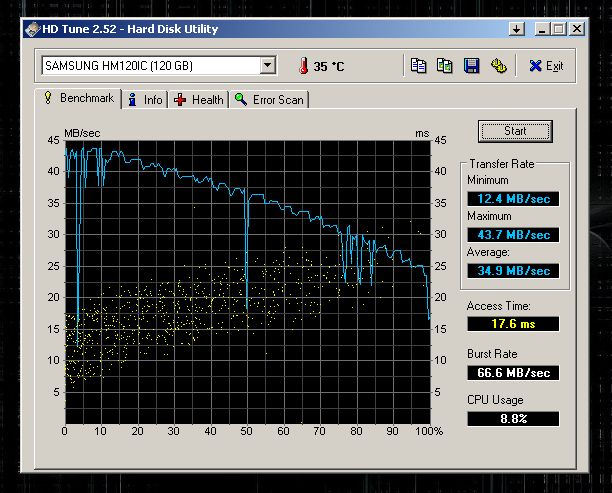
Task: Click the thermometer temperature icon
Action: 302,66
